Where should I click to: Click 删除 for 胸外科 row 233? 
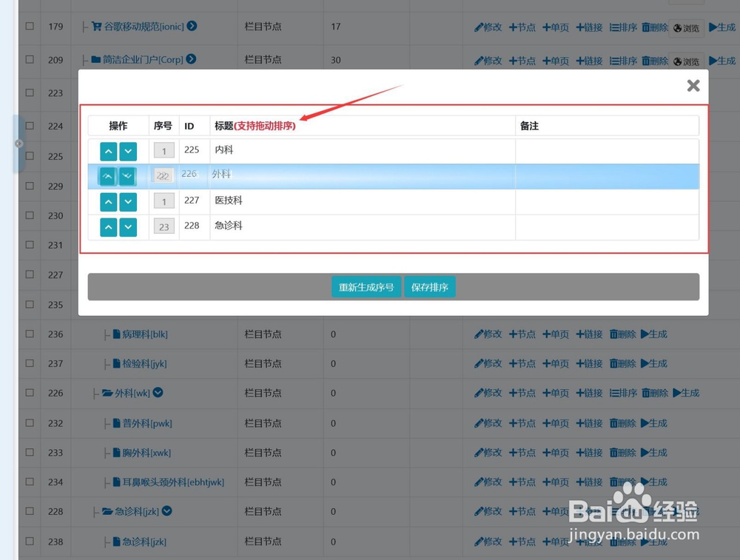(x=622, y=453)
